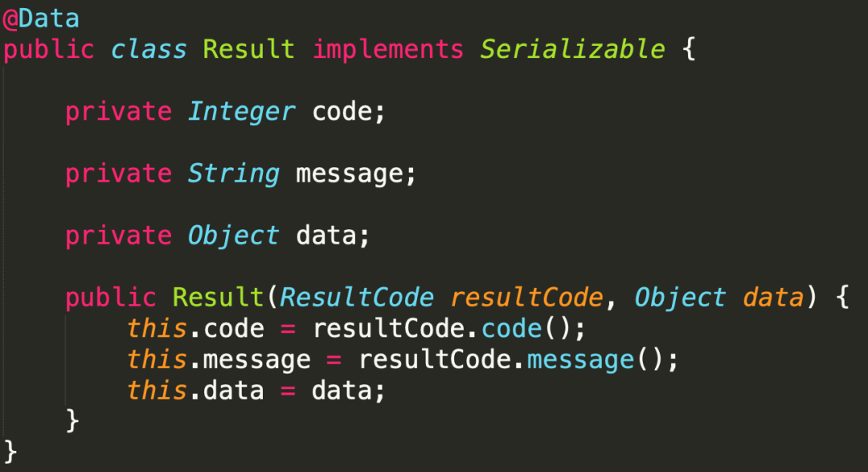The width and height of the screenshot is (868, 472).
Task: Click the ResultCode parameter type
Action: point(357,298)
